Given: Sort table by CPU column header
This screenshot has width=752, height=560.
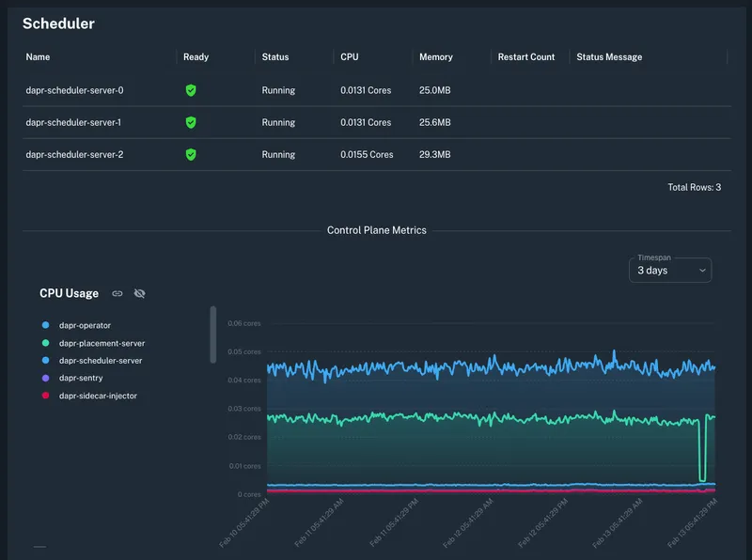Looking at the screenshot, I should [x=350, y=57].
